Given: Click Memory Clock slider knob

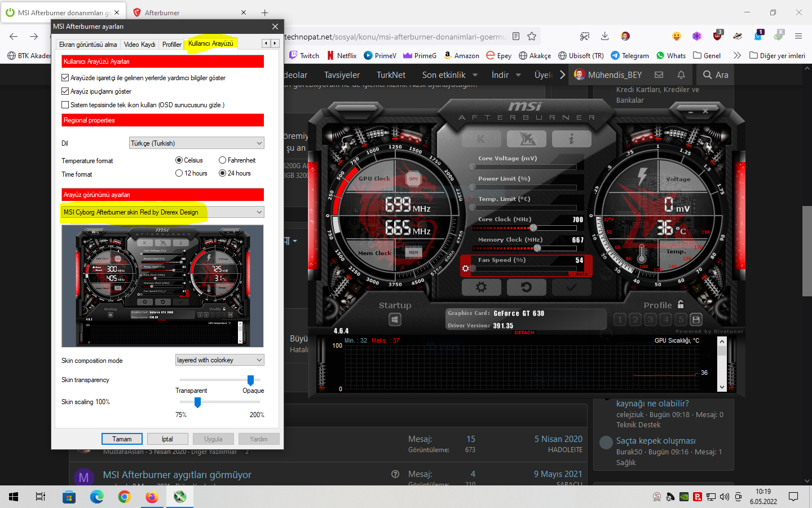Looking at the screenshot, I should coord(537,248).
